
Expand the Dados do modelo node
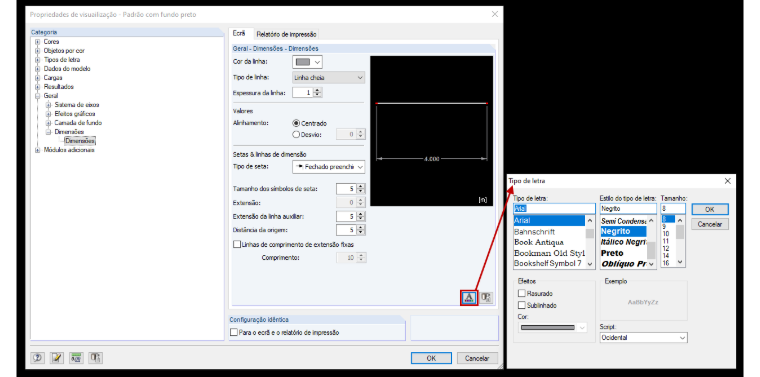point(38,69)
